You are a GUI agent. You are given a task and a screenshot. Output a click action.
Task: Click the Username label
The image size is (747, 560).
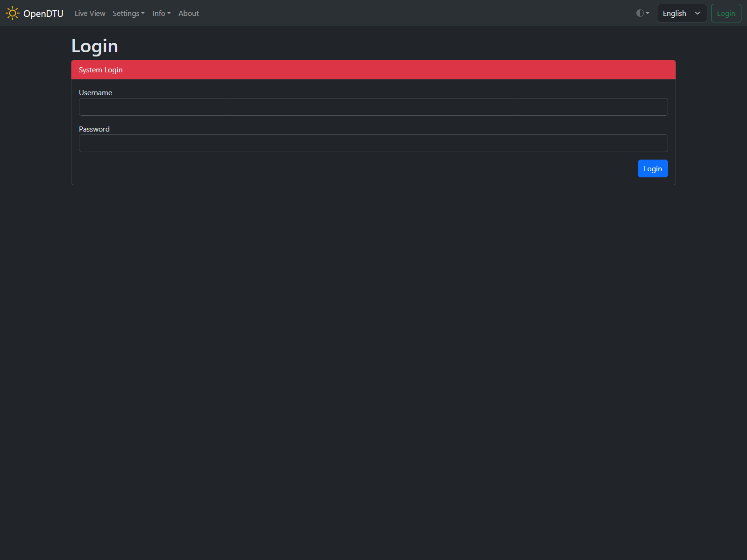point(95,92)
